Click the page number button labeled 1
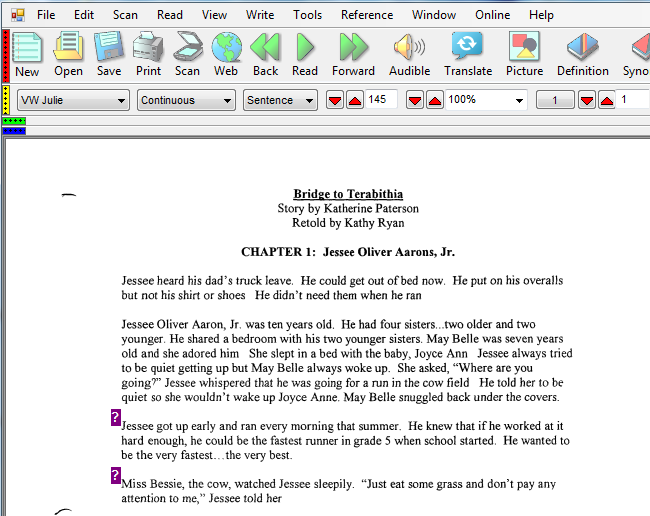650x516 pixels. [x=555, y=100]
